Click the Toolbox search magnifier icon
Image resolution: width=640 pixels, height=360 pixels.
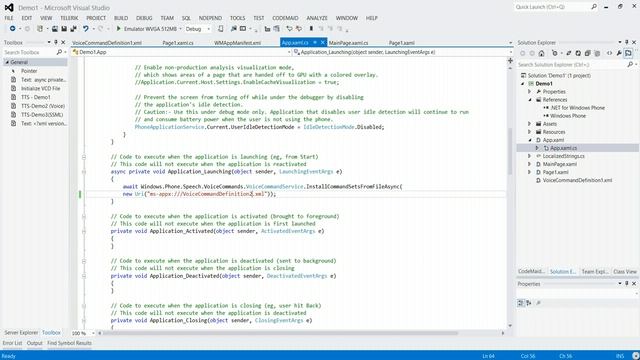click(x=59, y=52)
